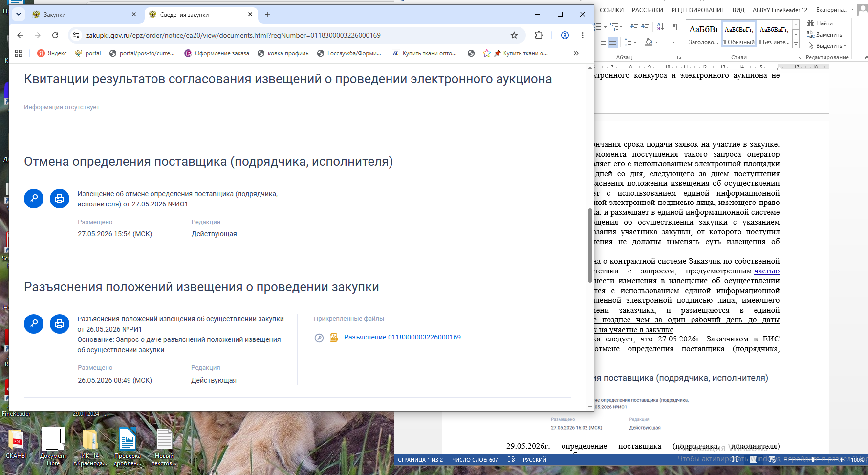Open Chrome three-dot menu
868x475 pixels.
pos(583,35)
